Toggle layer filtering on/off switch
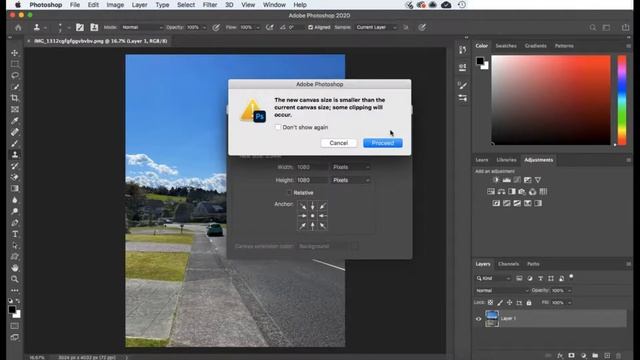This screenshot has height=360, width=640. coord(571,277)
